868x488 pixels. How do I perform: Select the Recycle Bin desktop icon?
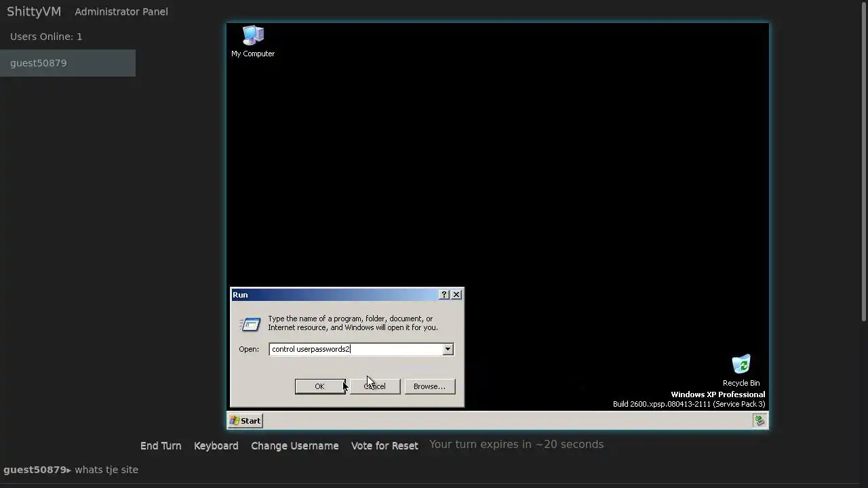[x=741, y=371]
